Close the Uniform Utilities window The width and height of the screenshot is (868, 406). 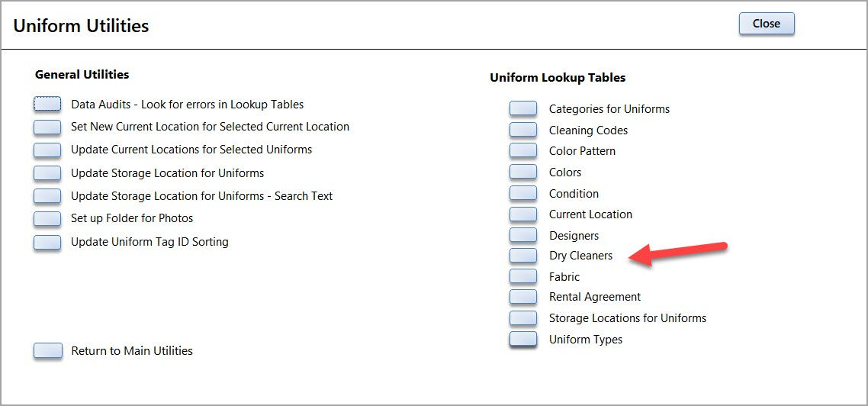pyautogui.click(x=766, y=24)
